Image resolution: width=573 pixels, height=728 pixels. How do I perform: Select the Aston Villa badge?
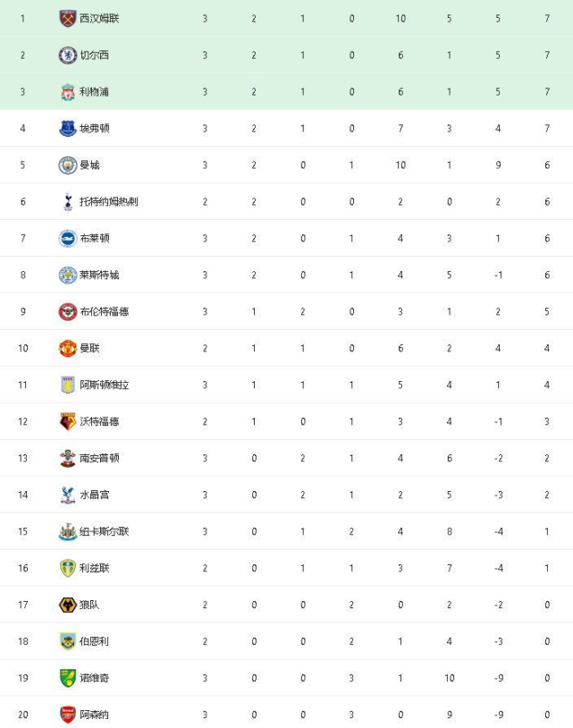pos(68,385)
